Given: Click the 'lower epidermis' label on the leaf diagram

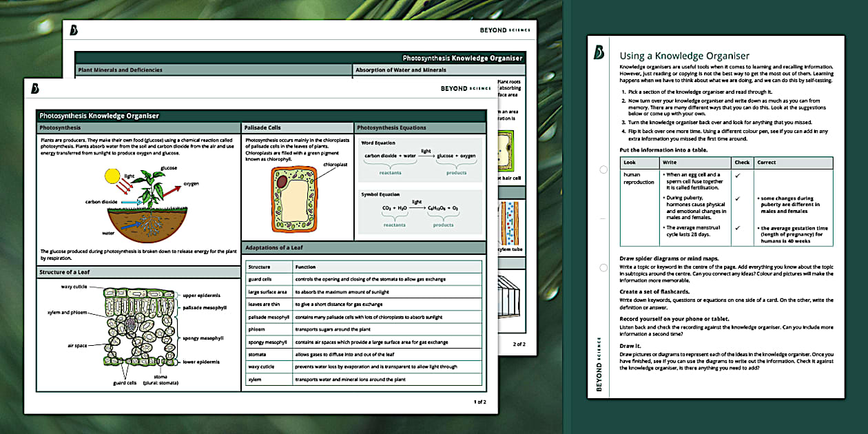Looking at the screenshot, I should [x=202, y=361].
